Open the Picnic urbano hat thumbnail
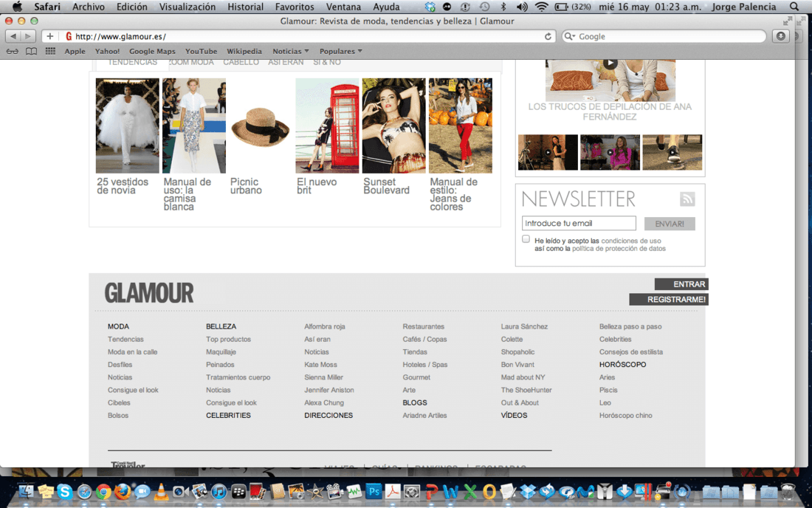Viewport: 812px width, 508px height. [261, 126]
